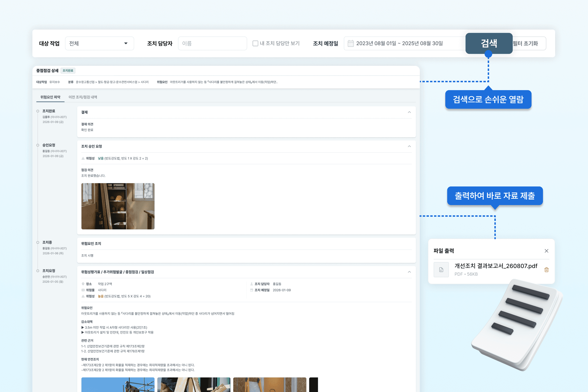Collapse the 결재 section chevron
Viewport: 588px width, 392px height.
pos(409,112)
